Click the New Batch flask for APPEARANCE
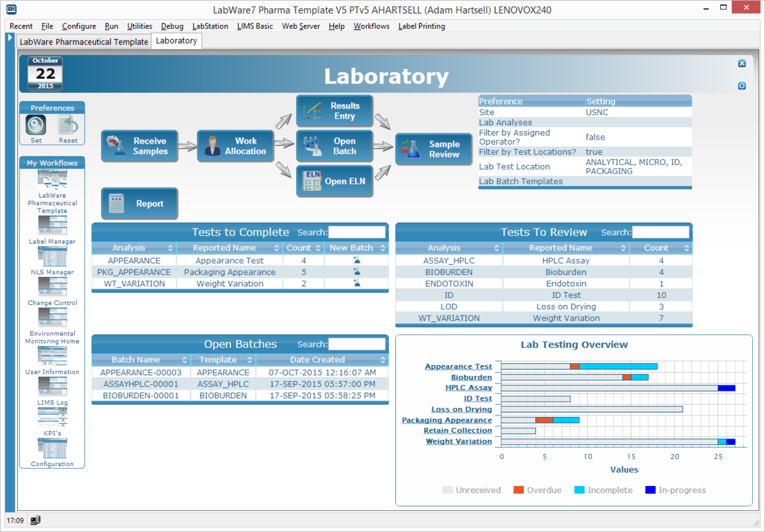 pos(357,260)
